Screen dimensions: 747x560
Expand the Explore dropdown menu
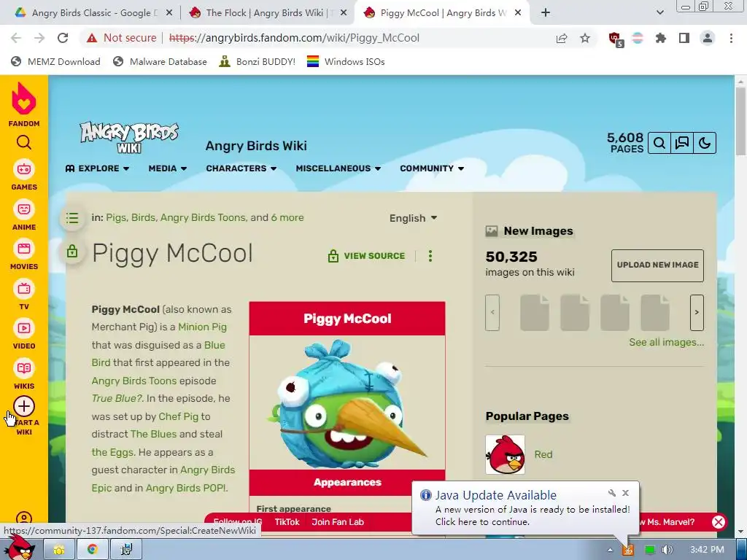point(97,168)
